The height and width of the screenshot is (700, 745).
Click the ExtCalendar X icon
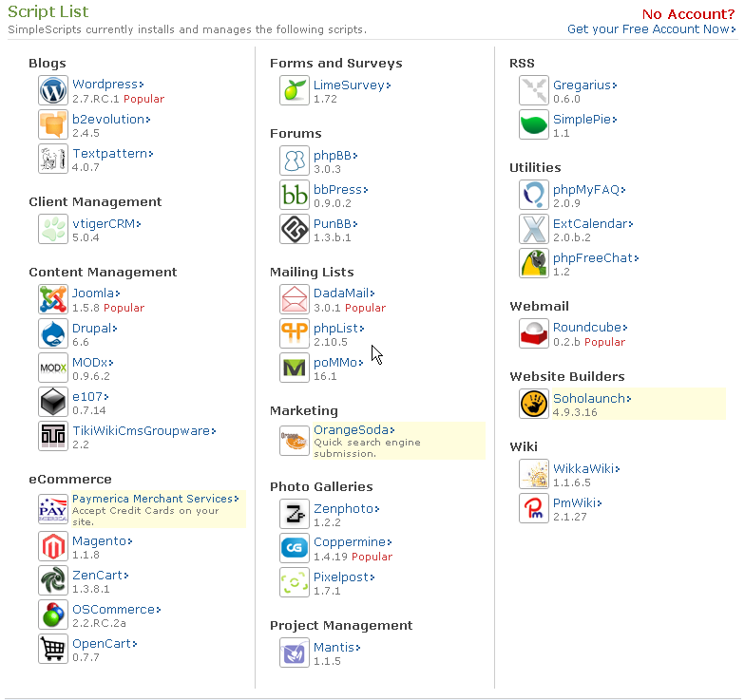[534, 229]
